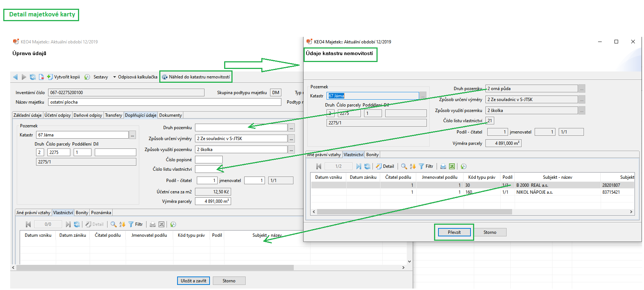Screen dimensions: 644x290
Task: Click the Inventární číslo field
Action: (126, 93)
